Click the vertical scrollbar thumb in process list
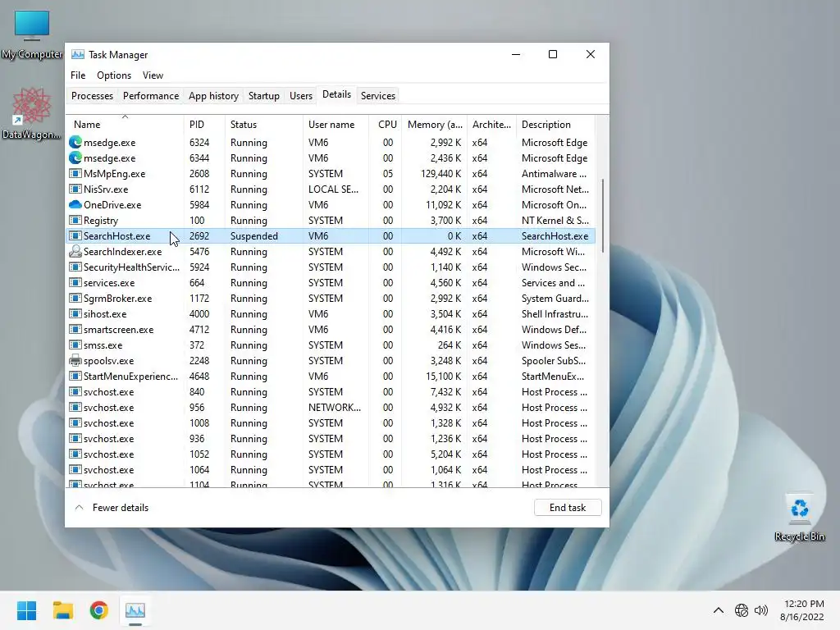 [x=603, y=216]
